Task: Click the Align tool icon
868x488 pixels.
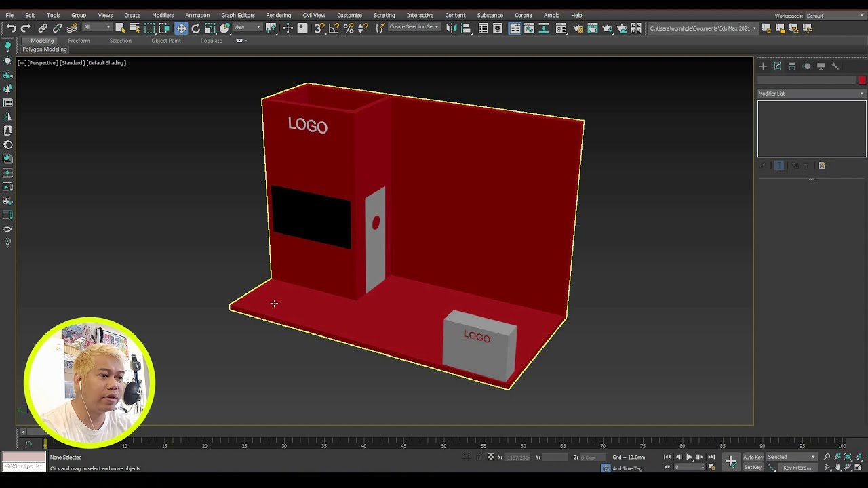Action: coord(465,28)
